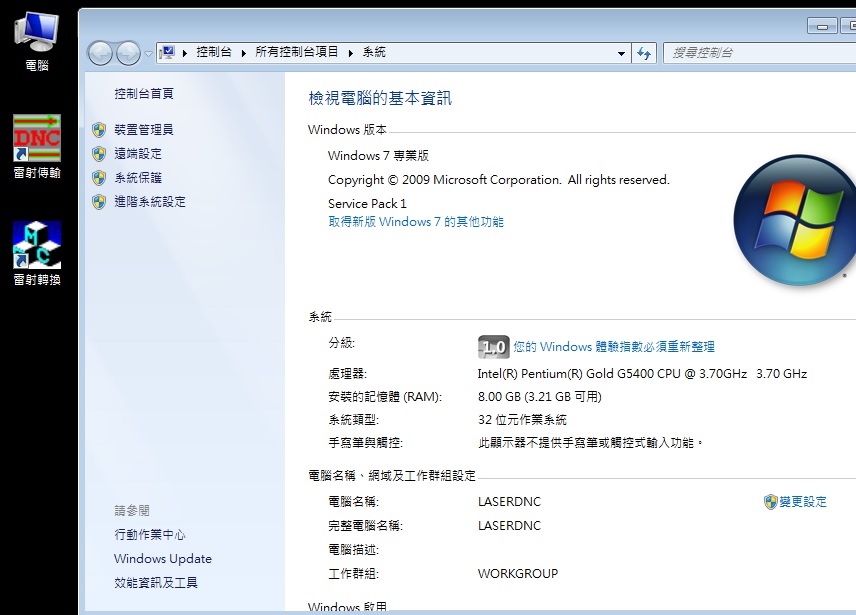Open 遠端設定

pyautogui.click(x=138, y=154)
